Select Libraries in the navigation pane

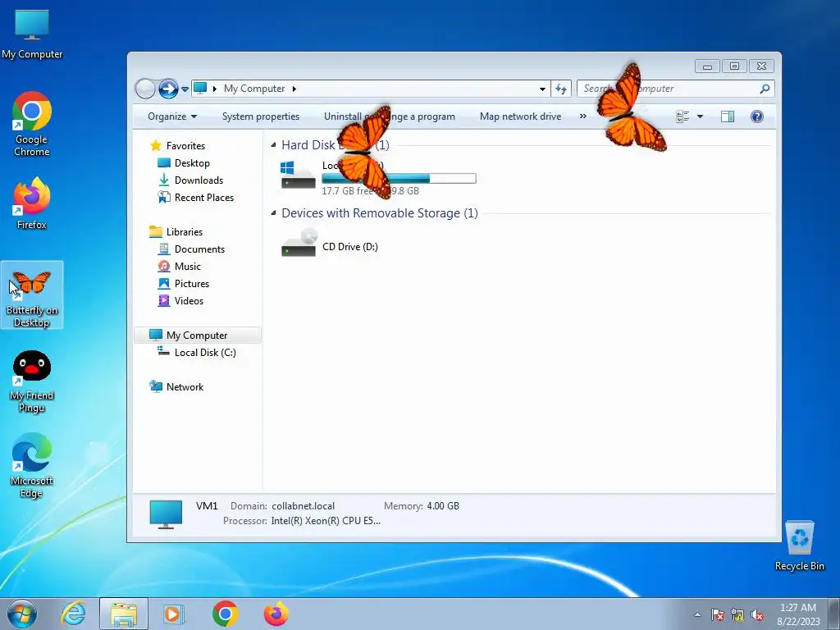pos(185,232)
